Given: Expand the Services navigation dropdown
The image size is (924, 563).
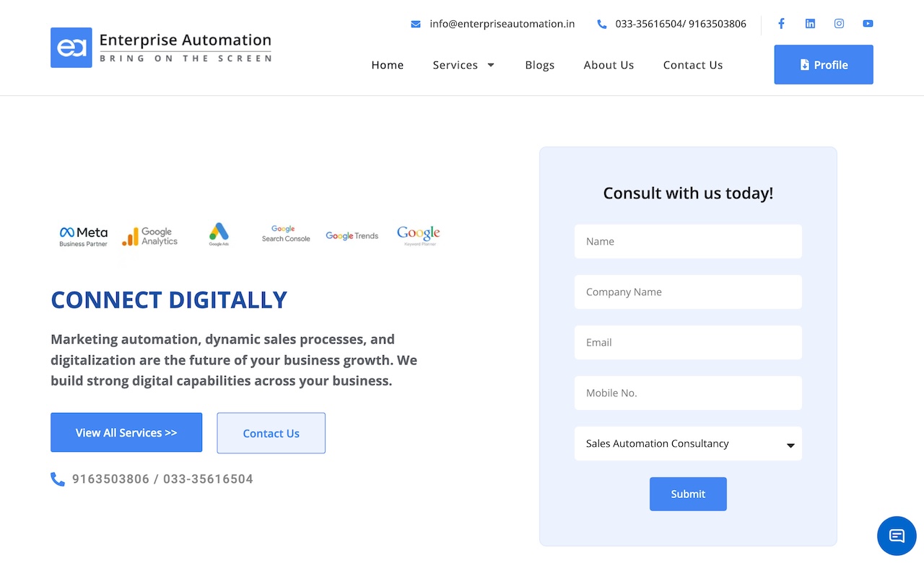Looking at the screenshot, I should coord(463,65).
